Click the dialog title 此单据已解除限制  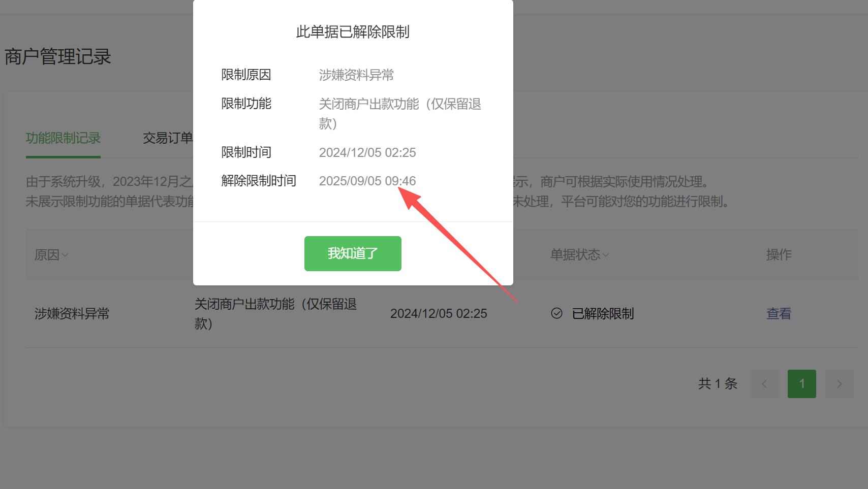click(x=353, y=32)
